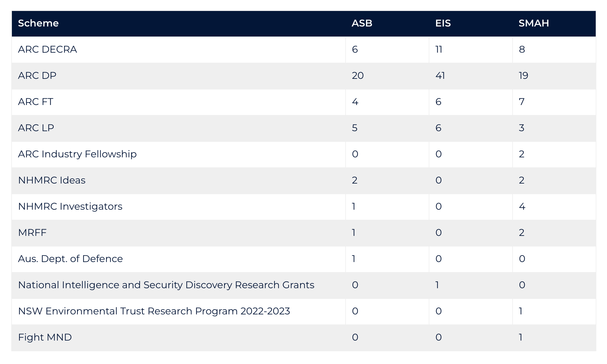Select the Aus. Dept. of Defence label
This screenshot has height=364, width=607.
click(x=70, y=259)
